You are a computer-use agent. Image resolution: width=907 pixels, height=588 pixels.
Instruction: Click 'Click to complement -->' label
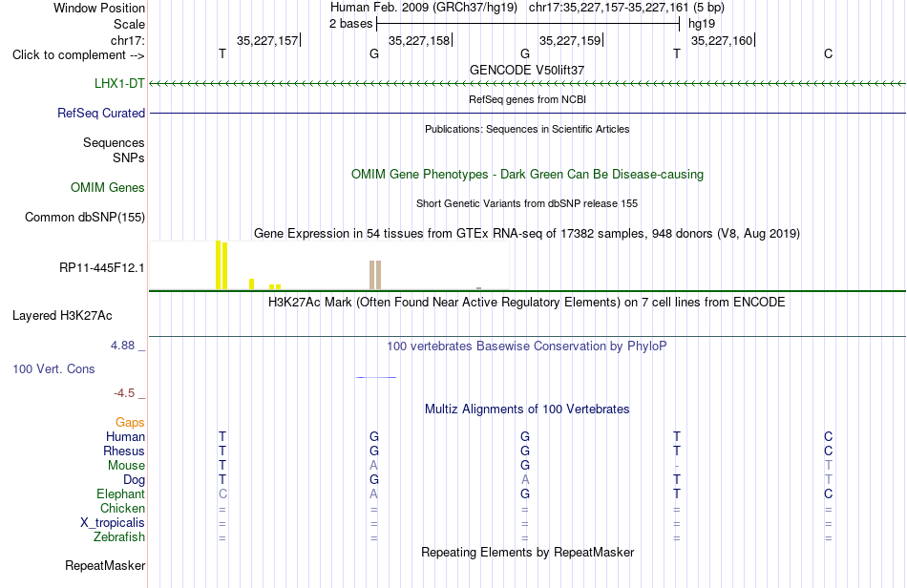click(x=78, y=55)
